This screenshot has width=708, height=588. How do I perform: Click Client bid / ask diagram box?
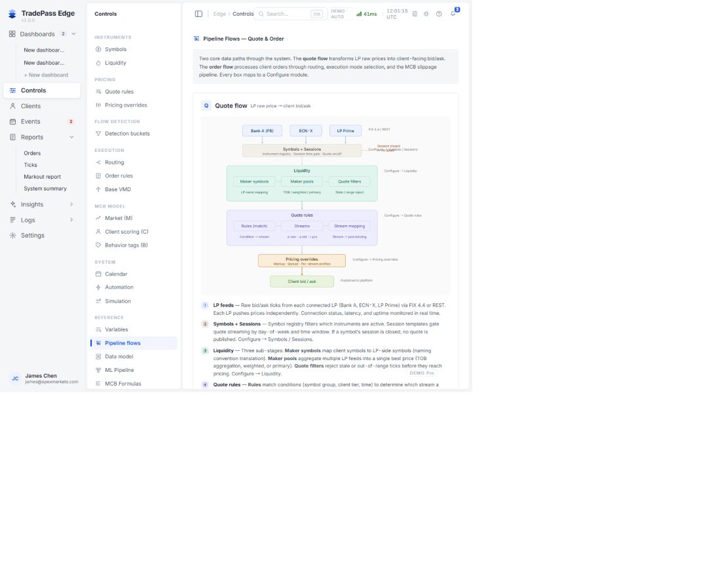pyautogui.click(x=302, y=282)
